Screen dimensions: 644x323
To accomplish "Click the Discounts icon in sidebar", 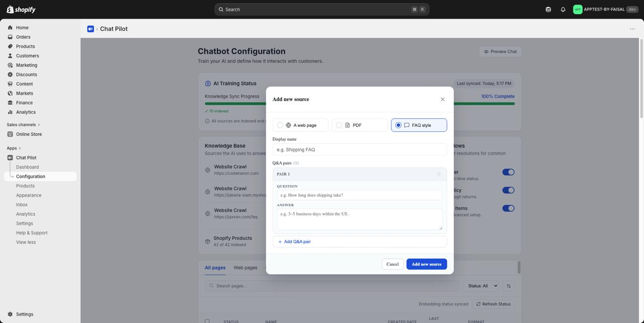I will click(x=10, y=74).
